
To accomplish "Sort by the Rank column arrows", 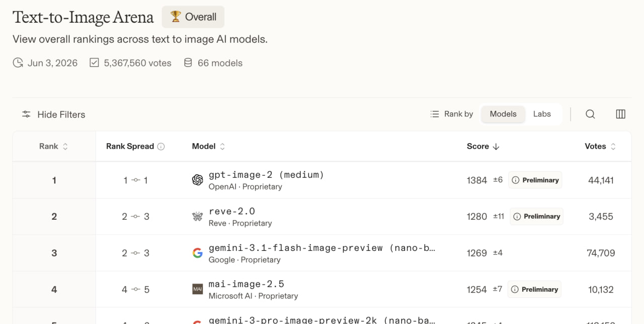I will (x=65, y=147).
